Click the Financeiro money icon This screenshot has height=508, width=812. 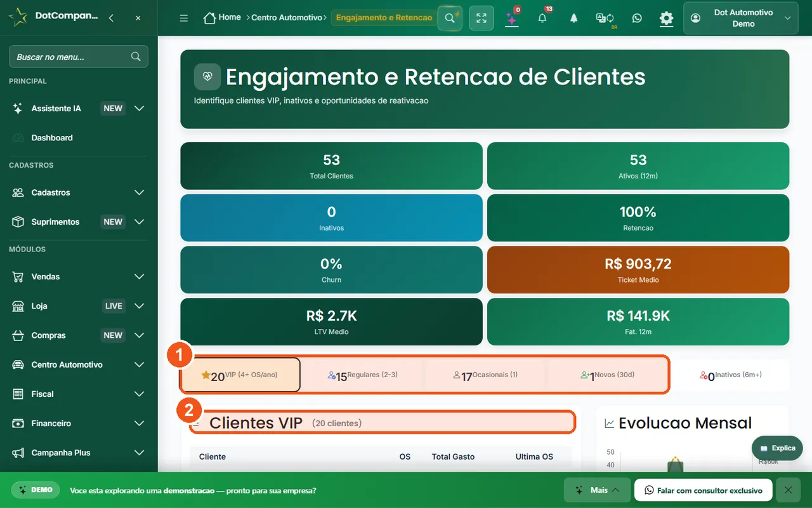(18, 424)
